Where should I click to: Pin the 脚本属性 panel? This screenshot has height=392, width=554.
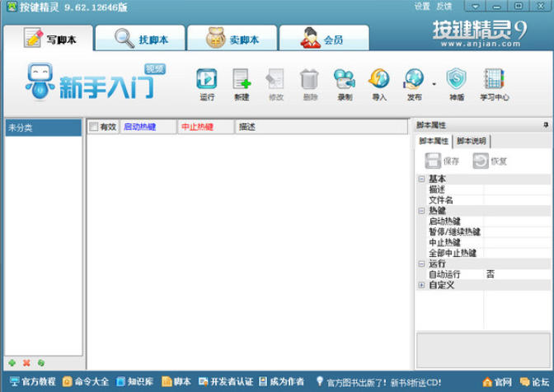tap(546, 125)
